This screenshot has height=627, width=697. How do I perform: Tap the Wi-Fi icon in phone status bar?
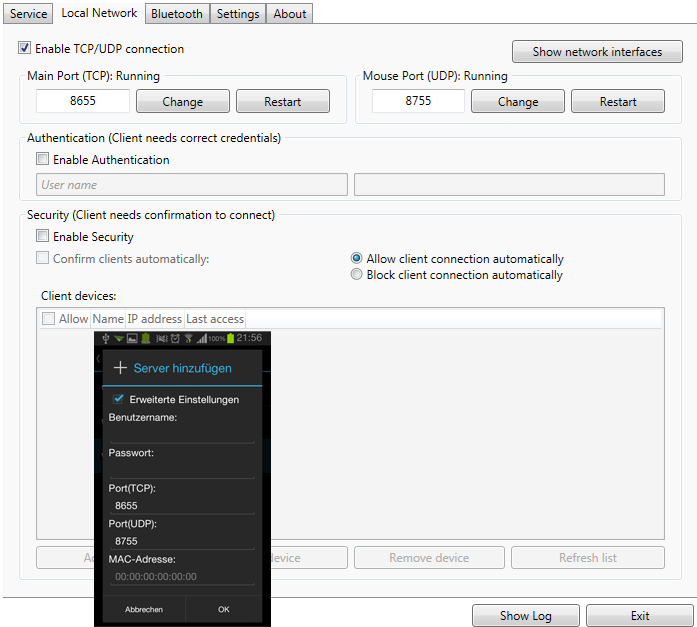click(188, 339)
